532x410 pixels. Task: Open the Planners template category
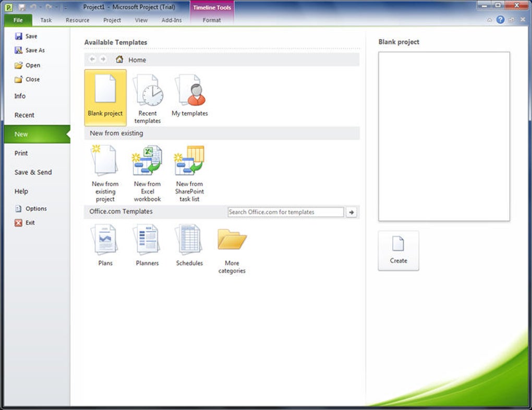[147, 245]
